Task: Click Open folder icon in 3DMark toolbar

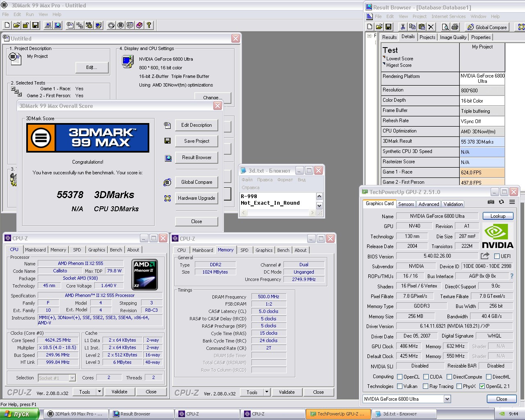Action: click(16, 25)
